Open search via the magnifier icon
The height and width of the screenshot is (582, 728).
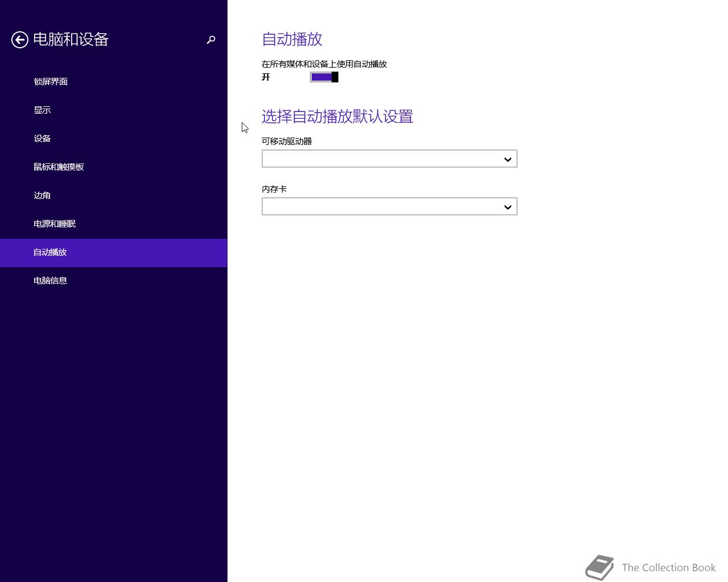[x=211, y=40]
